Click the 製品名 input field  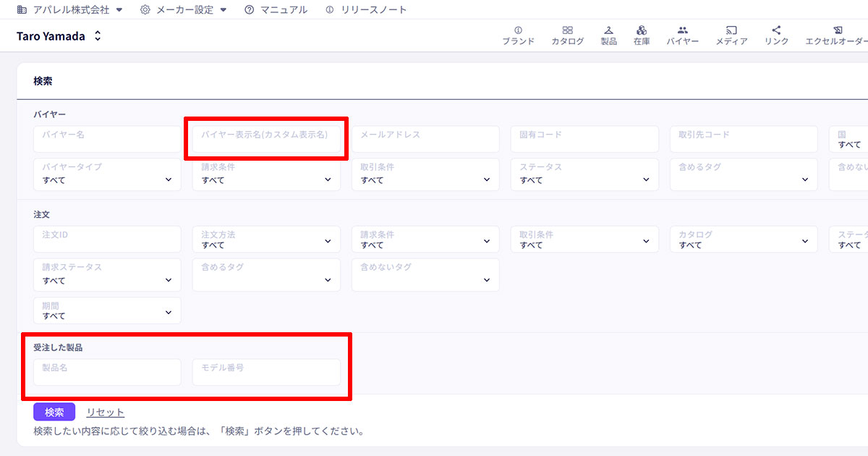coord(107,372)
